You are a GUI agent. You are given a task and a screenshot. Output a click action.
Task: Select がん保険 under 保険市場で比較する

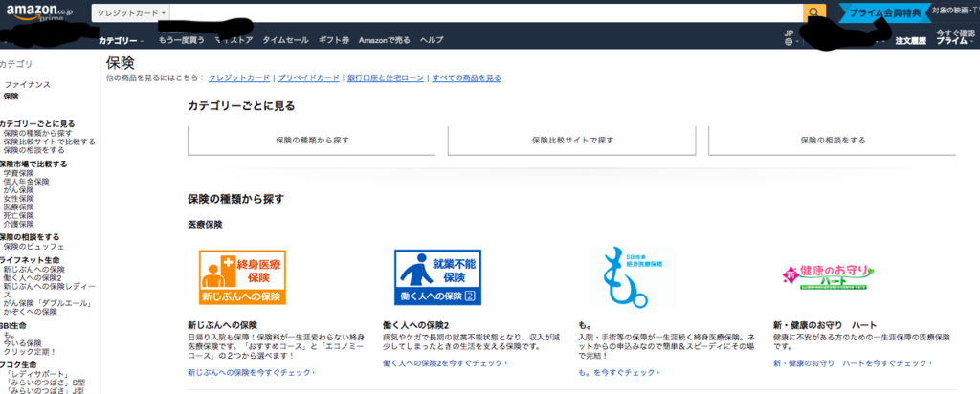[x=19, y=190]
